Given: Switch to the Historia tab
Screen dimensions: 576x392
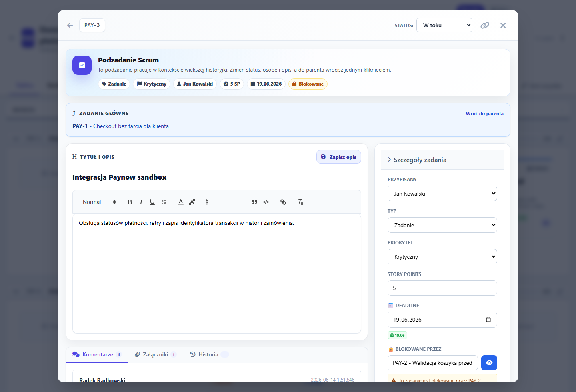Looking at the screenshot, I should [208, 354].
